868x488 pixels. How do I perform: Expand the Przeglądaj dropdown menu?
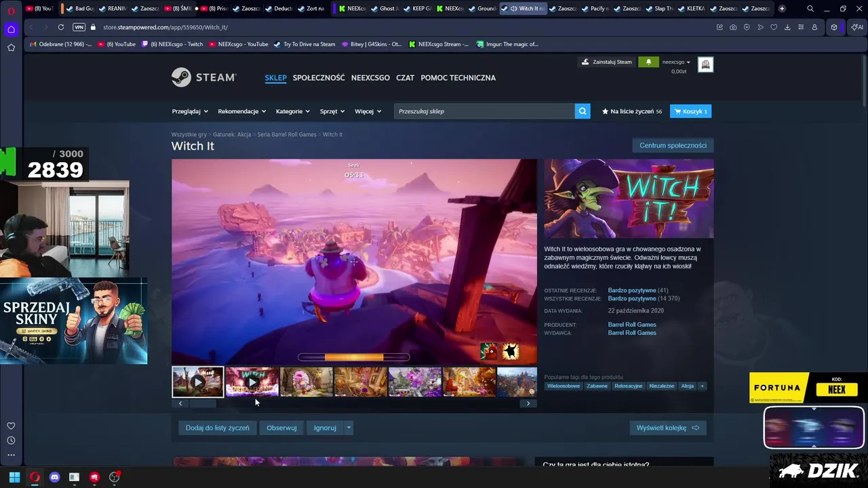pos(189,111)
